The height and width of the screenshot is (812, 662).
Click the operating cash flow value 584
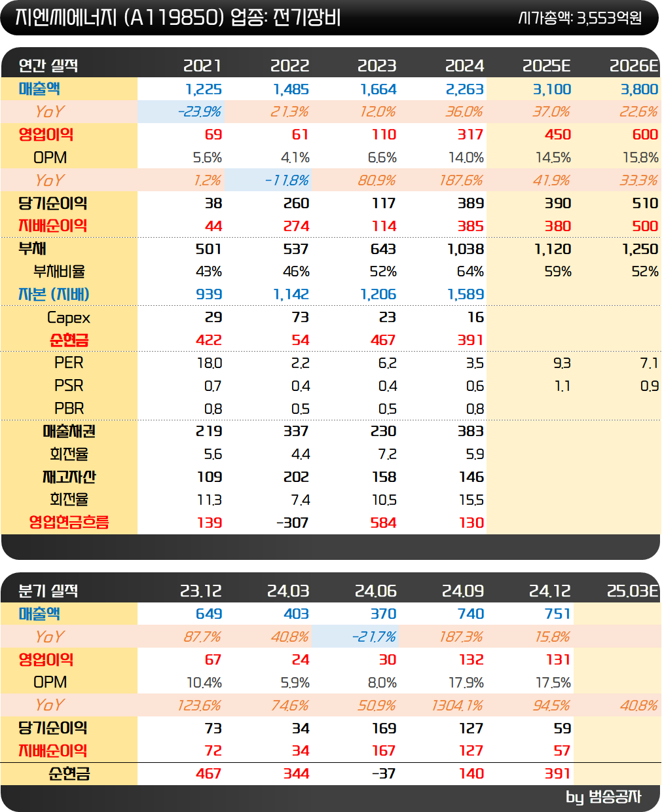(x=384, y=523)
